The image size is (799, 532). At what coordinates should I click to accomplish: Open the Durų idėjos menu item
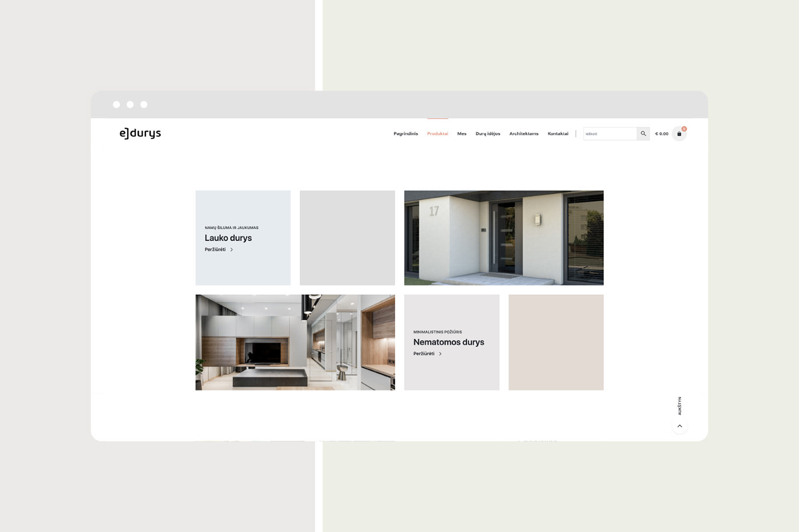[x=488, y=133]
